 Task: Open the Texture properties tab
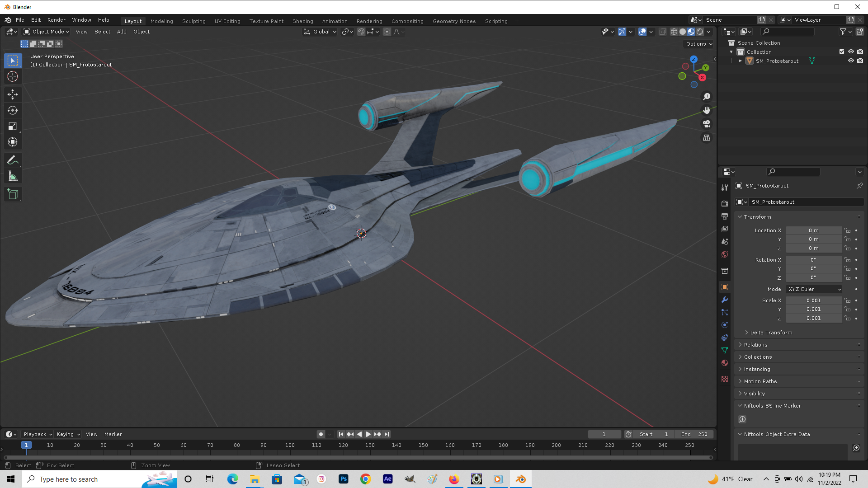tap(725, 379)
